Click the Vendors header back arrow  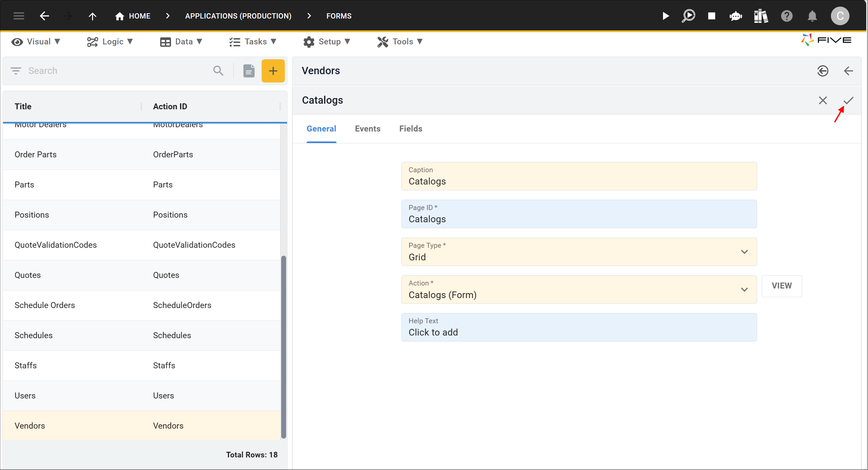point(848,71)
